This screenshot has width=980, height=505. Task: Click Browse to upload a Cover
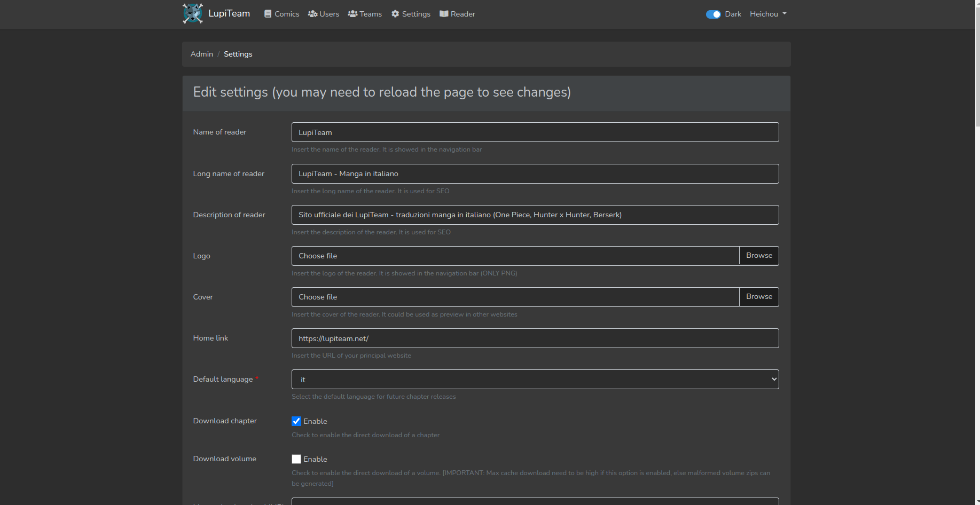pyautogui.click(x=758, y=297)
